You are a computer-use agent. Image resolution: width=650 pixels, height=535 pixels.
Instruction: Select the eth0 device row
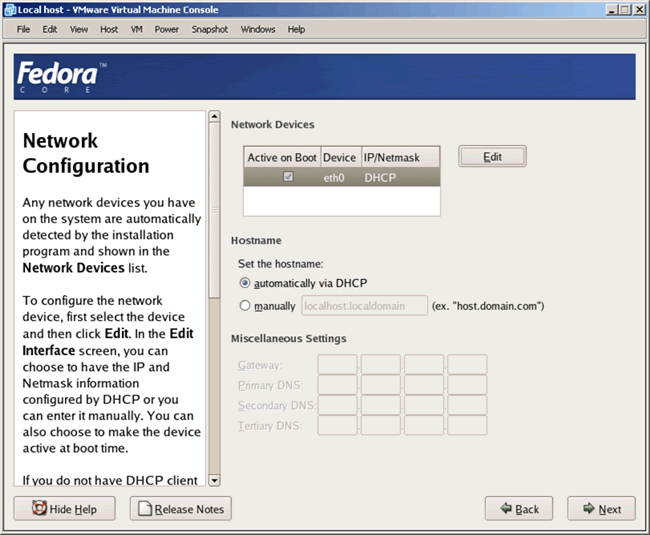coord(341,177)
